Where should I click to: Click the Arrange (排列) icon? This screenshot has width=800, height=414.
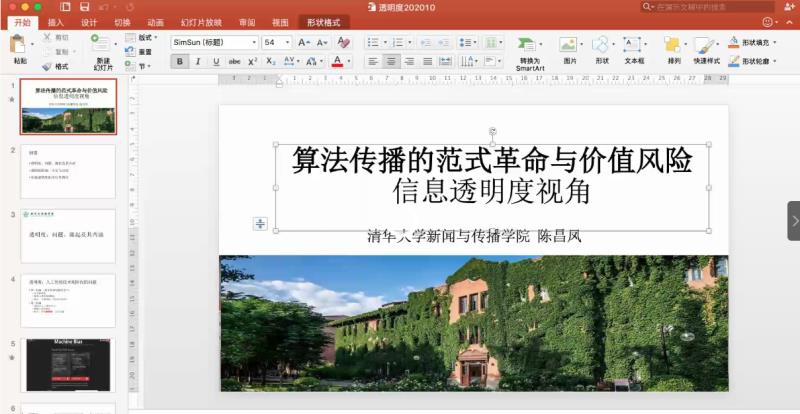(x=672, y=44)
